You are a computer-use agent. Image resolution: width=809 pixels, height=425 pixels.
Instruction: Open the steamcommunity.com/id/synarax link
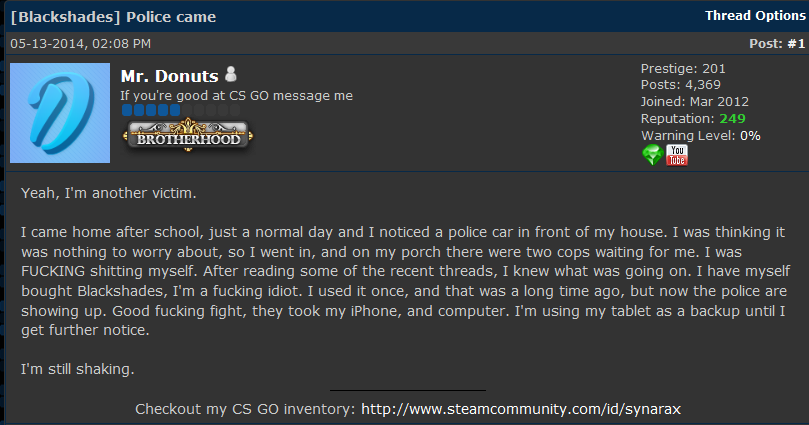tap(522, 409)
